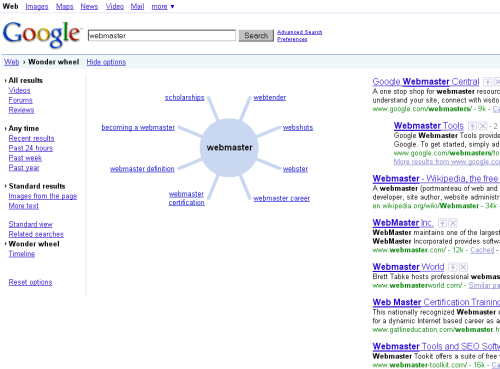Switch to Standard view

click(x=31, y=224)
